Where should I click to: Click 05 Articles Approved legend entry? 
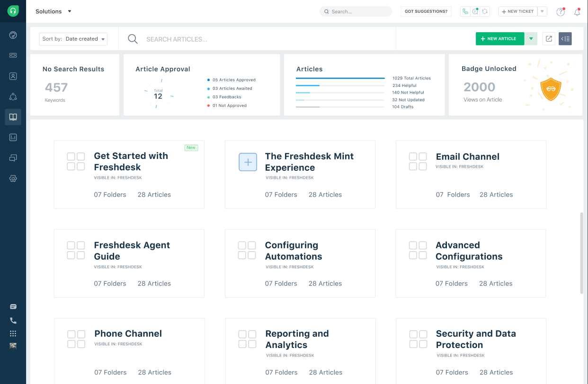tap(231, 80)
